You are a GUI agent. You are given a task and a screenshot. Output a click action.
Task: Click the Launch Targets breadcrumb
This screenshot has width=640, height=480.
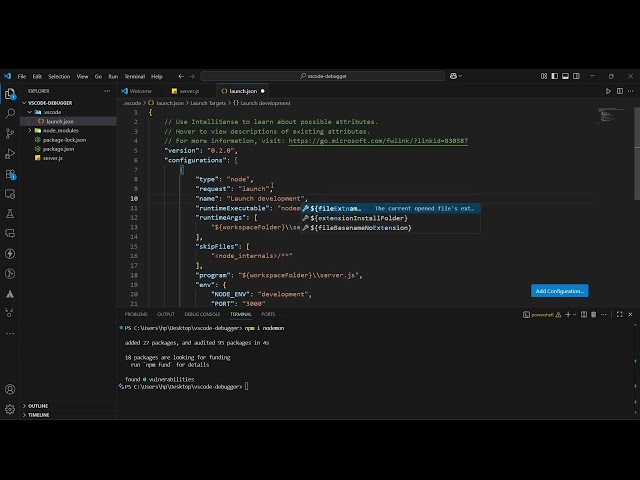208,103
